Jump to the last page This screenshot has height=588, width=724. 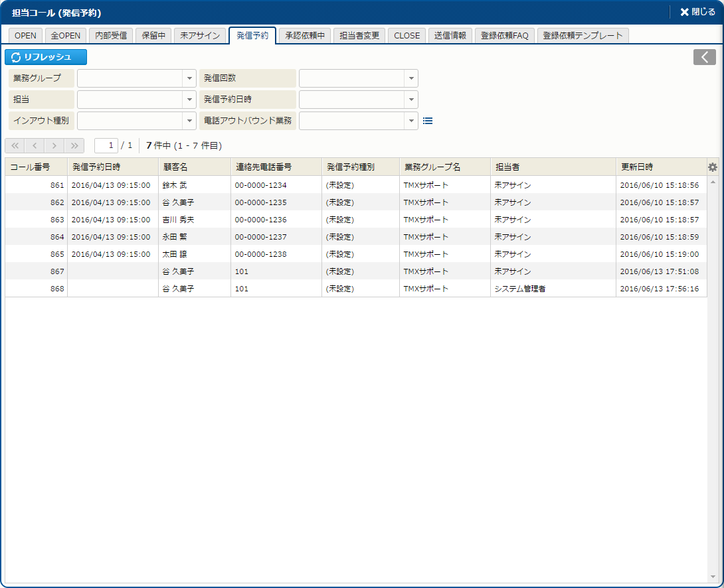pos(74,145)
